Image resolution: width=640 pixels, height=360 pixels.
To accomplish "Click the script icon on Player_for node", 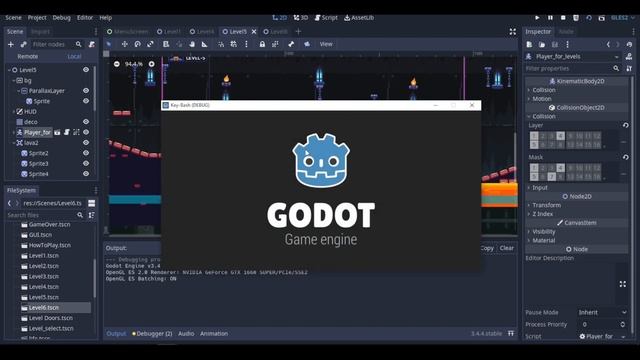I will tap(67, 132).
